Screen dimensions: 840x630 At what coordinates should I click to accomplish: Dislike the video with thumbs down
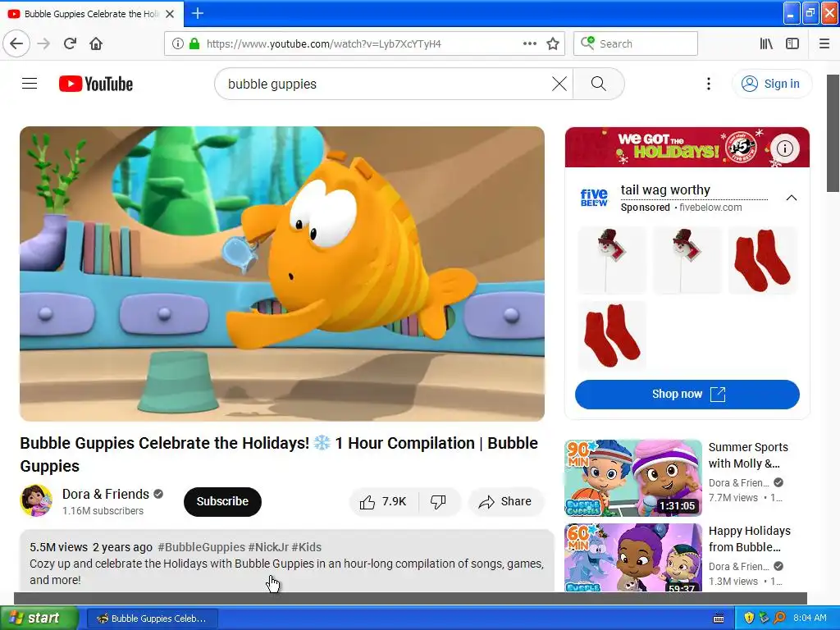click(x=438, y=501)
